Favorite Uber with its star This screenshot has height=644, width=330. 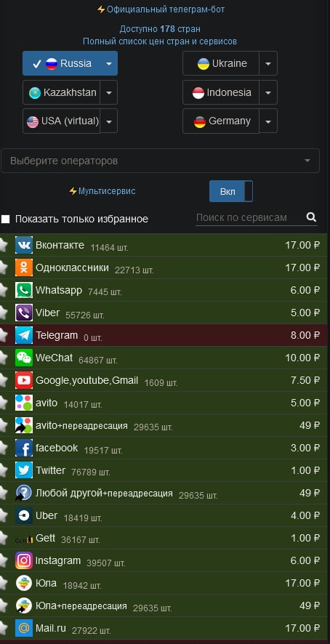(x=4, y=515)
